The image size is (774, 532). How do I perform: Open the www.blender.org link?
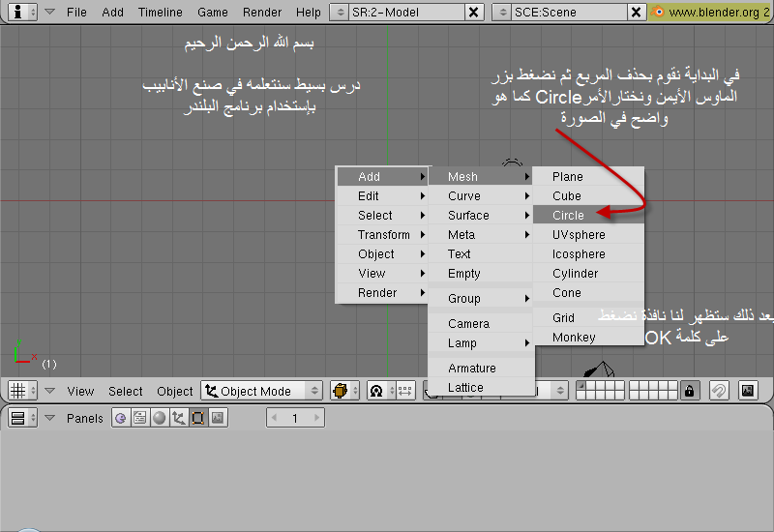[x=710, y=13]
